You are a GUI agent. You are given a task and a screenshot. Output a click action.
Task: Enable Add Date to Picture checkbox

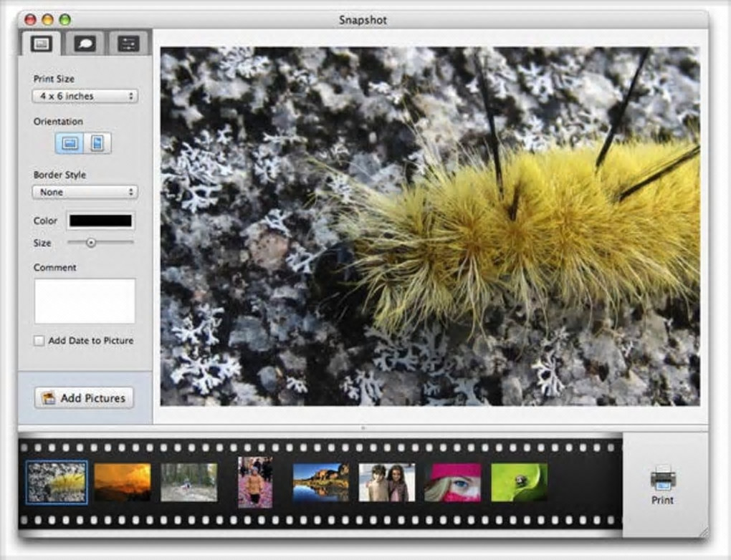click(39, 341)
